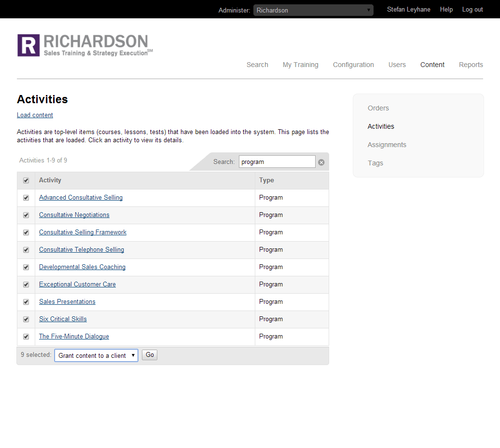
Task: Open Exceptional Customer Care activity
Action: [77, 284]
